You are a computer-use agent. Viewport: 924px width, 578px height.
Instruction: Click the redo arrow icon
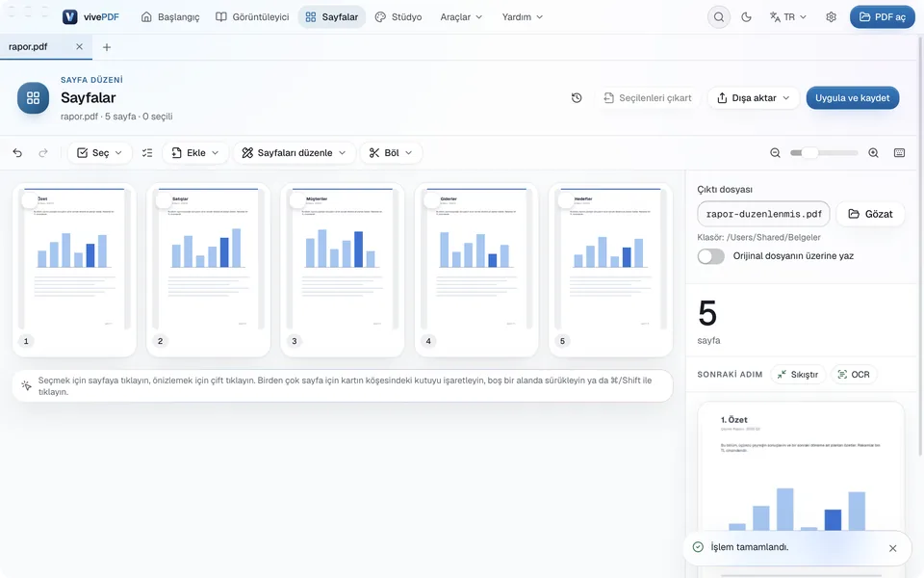coord(43,153)
